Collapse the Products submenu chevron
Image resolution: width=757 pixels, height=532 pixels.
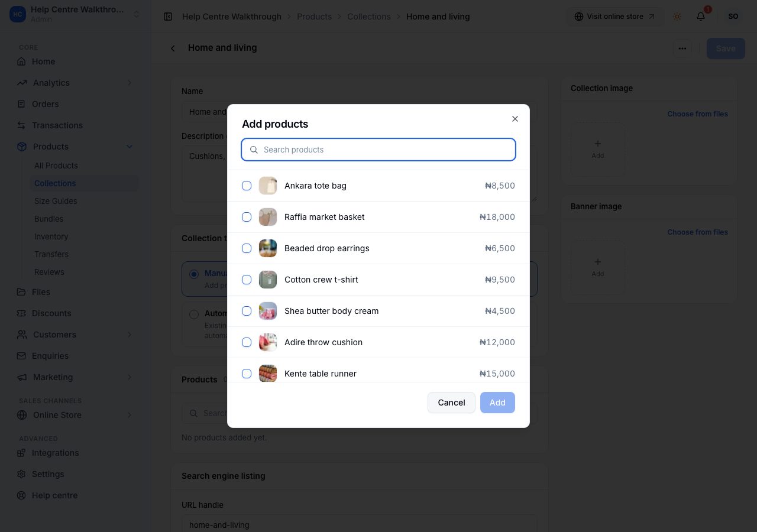[130, 147]
